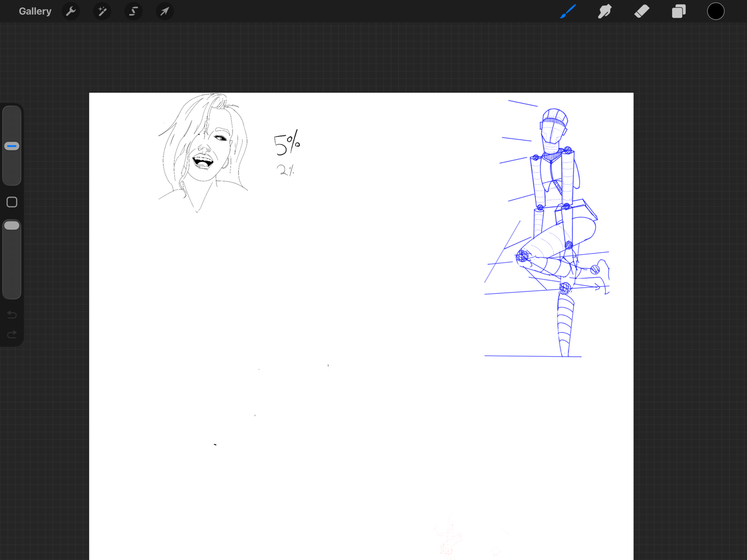Select the Brush tool
747x560 pixels.
pyautogui.click(x=568, y=11)
